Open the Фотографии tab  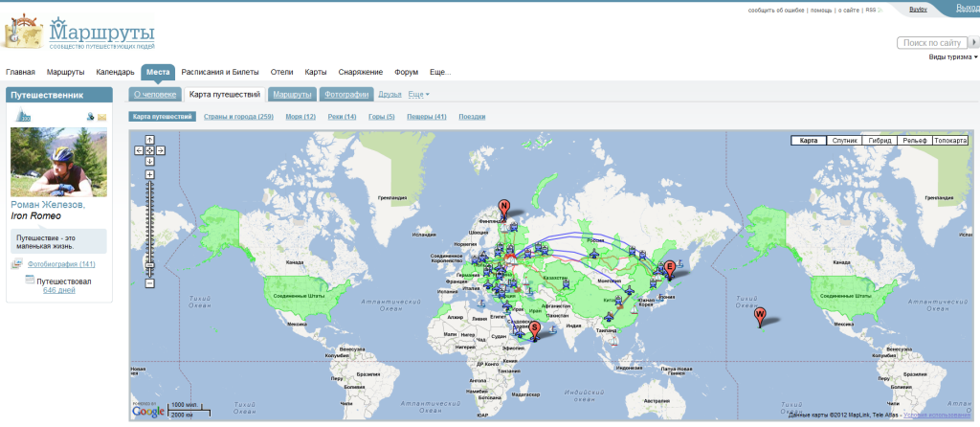(345, 95)
